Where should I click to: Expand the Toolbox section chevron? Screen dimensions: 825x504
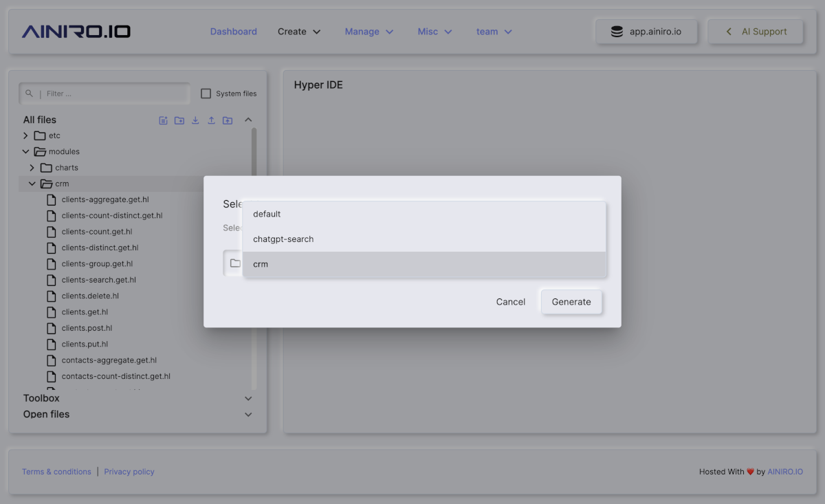[x=248, y=398]
